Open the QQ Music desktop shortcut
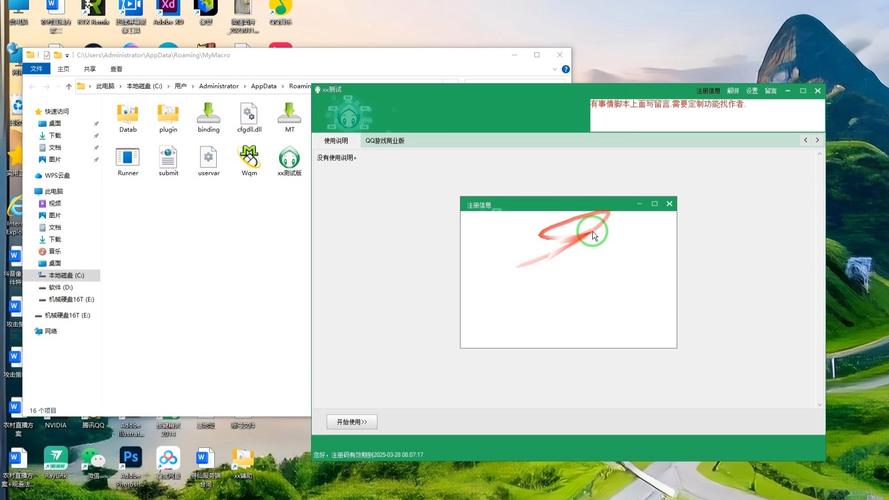Screen dimensions: 889x500 (281, 12)
